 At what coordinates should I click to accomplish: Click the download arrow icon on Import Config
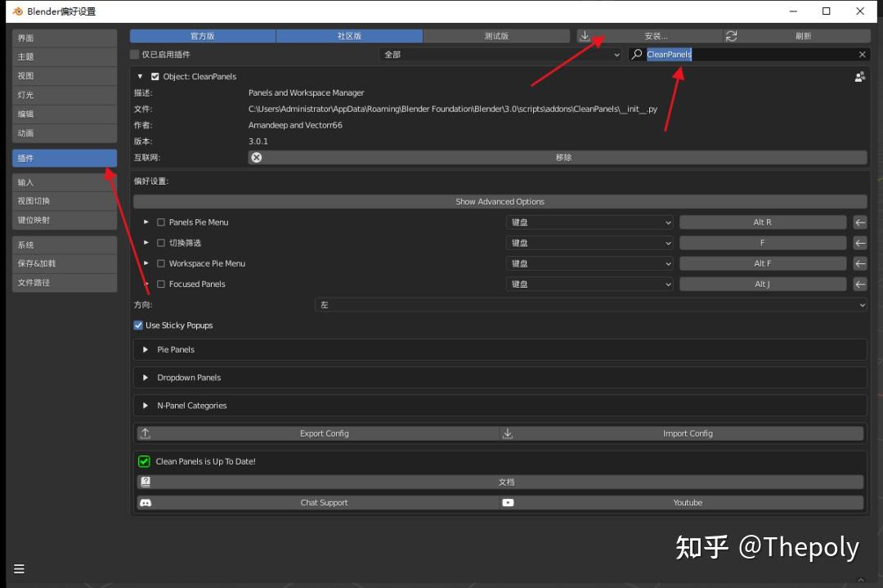coord(507,433)
